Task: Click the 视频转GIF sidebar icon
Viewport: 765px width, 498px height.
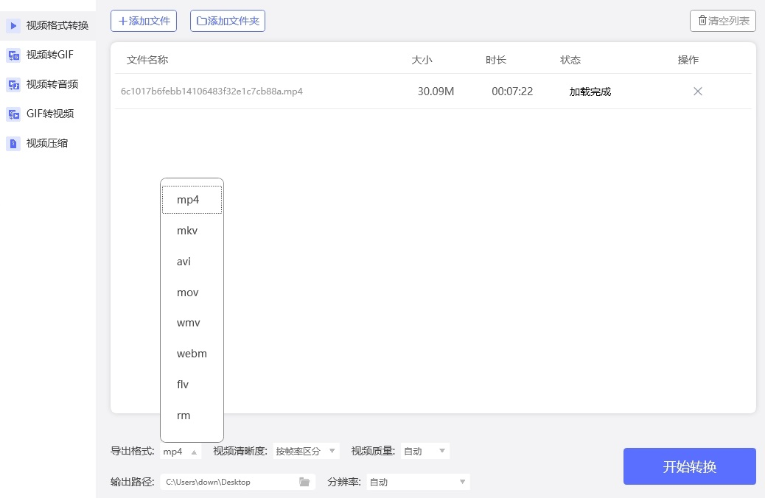Action: tap(13, 55)
